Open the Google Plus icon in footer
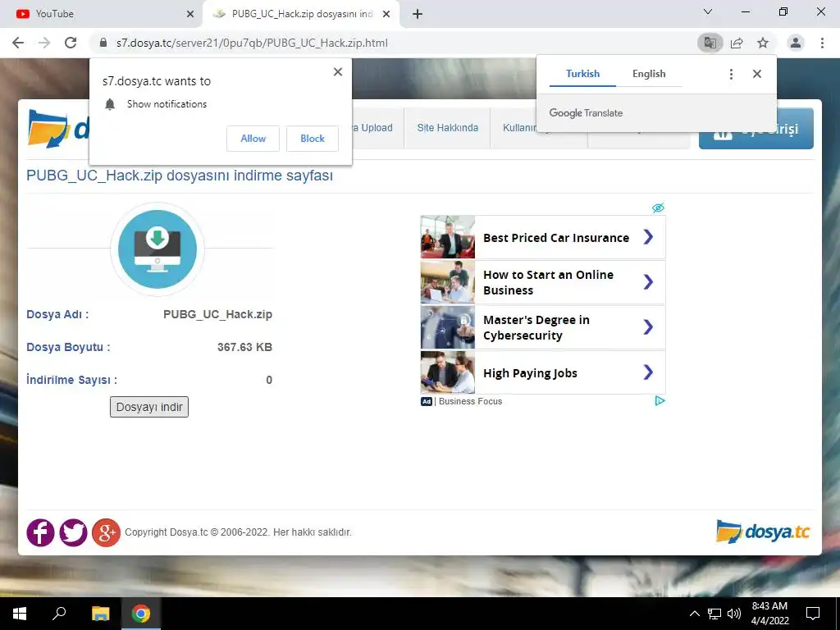The width and height of the screenshot is (840, 630). tap(106, 532)
